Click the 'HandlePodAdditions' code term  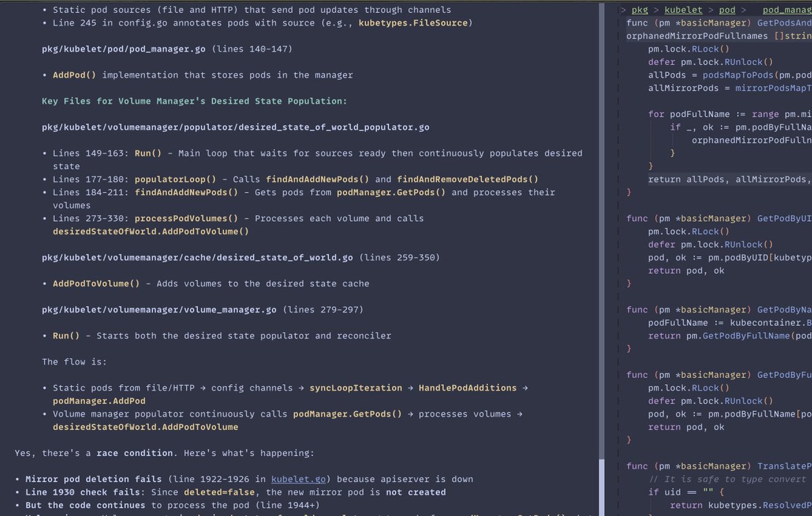[x=468, y=388]
